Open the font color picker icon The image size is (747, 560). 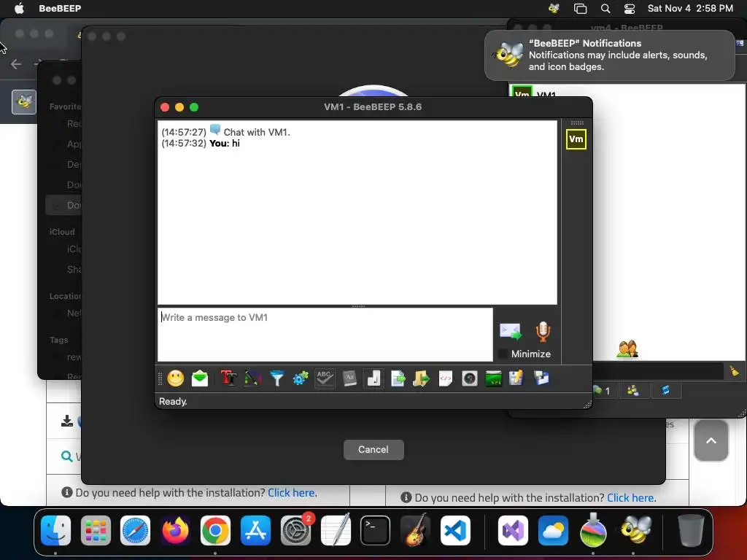click(253, 378)
